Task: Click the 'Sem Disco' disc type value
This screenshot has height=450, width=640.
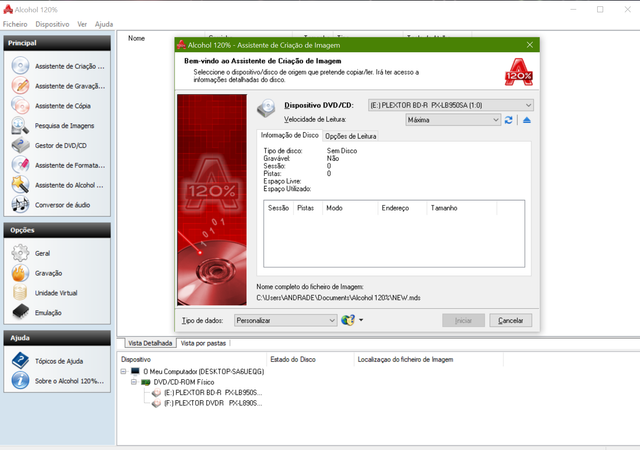Action: [x=342, y=151]
